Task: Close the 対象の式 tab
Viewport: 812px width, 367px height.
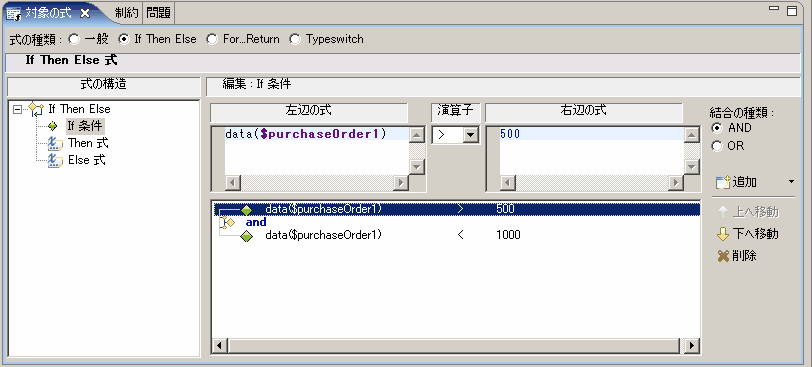Action: coord(85,14)
